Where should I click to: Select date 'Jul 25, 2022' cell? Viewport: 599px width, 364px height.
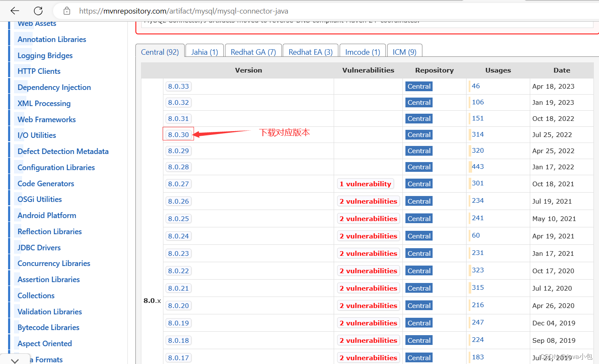[x=552, y=135]
